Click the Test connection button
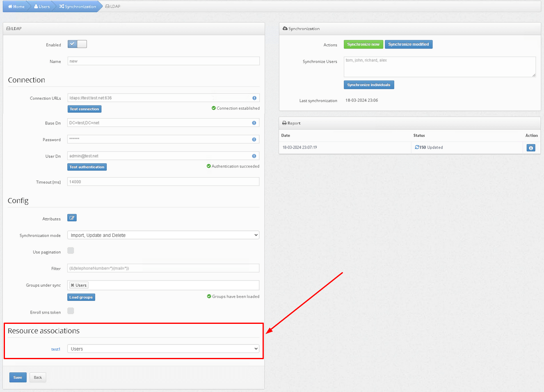This screenshot has height=392, width=544. point(85,109)
